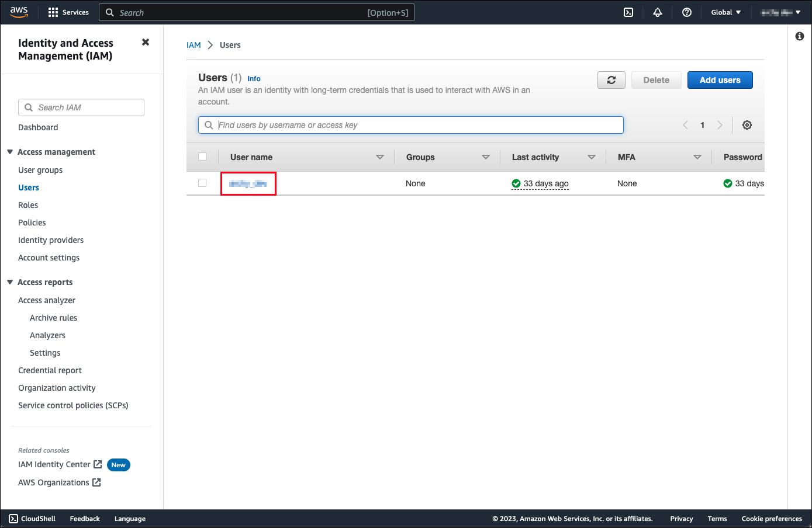Click Users in the sidebar
Viewport: 812px width, 528px height.
pos(29,187)
